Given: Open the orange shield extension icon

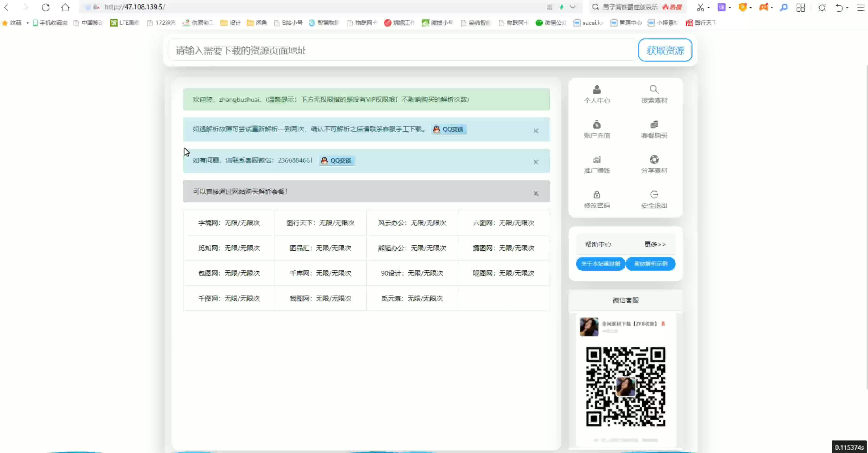Looking at the screenshot, I should click(742, 7).
